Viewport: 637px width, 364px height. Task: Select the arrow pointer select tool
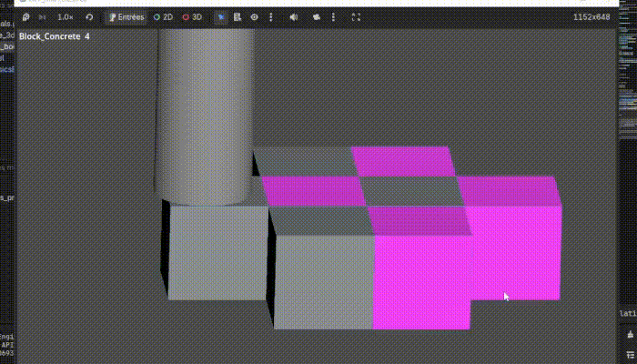pyautogui.click(x=222, y=16)
